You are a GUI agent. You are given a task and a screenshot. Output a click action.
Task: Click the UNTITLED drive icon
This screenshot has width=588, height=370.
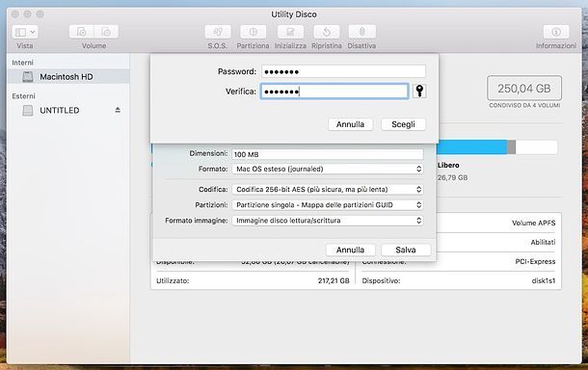tap(28, 110)
